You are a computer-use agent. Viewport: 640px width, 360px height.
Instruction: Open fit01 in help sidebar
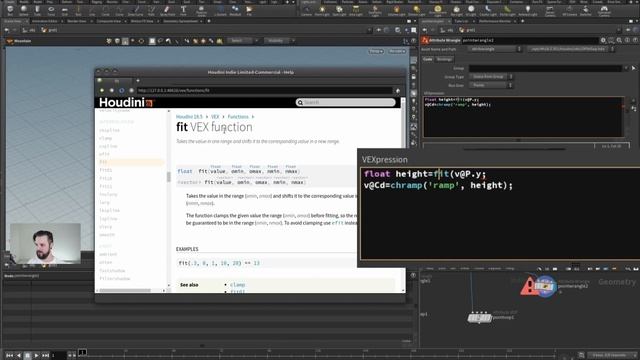(x=106, y=170)
